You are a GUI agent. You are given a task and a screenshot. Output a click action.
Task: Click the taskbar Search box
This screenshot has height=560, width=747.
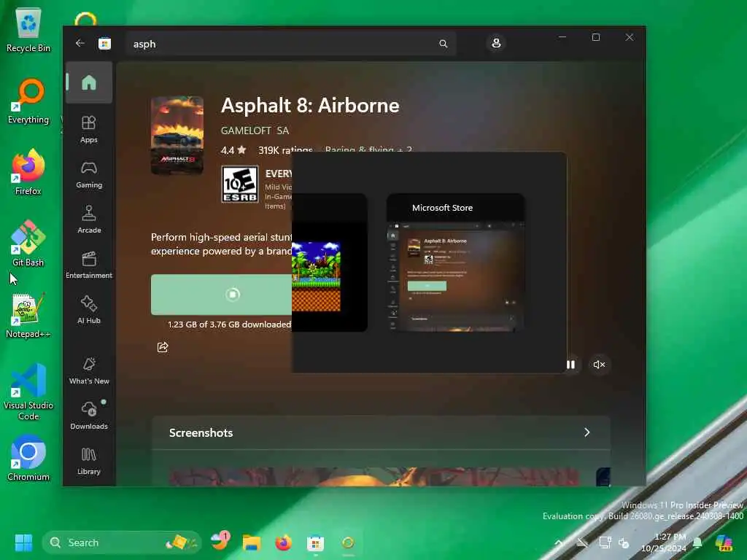pyautogui.click(x=122, y=542)
